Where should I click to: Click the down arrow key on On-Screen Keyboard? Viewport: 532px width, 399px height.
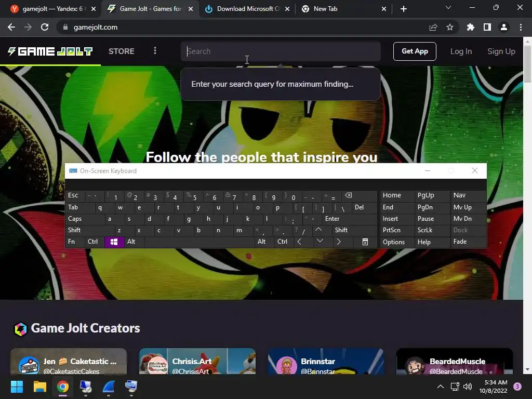click(320, 242)
